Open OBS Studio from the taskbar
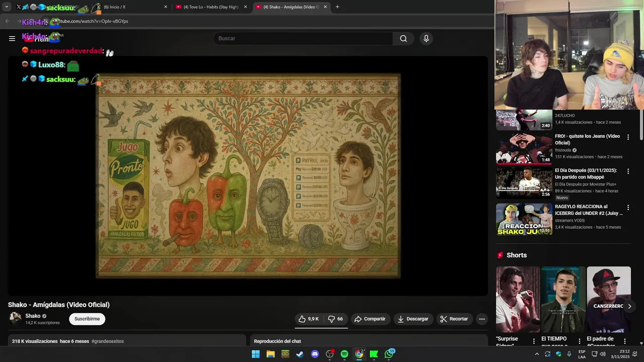The height and width of the screenshot is (362, 644). [x=330, y=354]
